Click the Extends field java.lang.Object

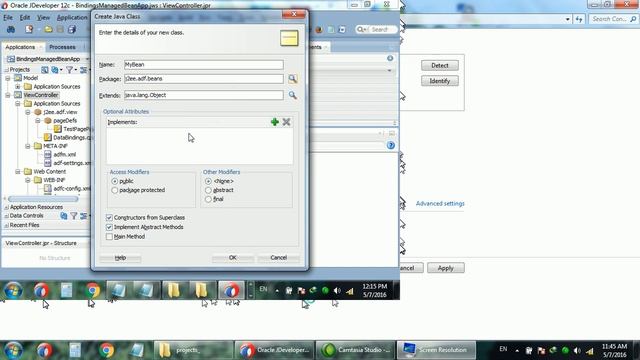[x=203, y=95]
